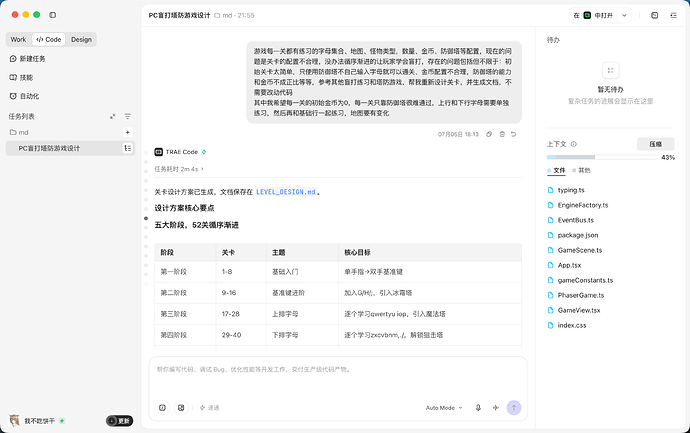Toggle the right panel list icon in header
690x433 pixels.
(x=673, y=15)
